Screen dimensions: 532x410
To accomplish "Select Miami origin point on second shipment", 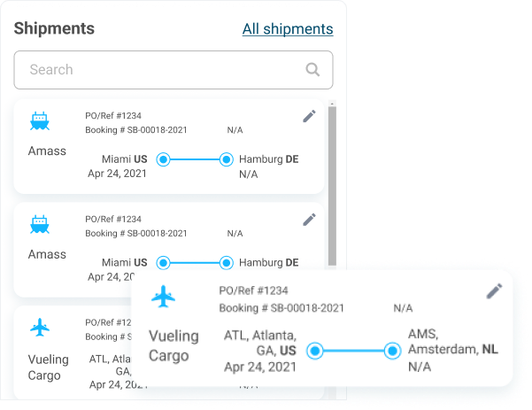I will pyautogui.click(x=163, y=263).
